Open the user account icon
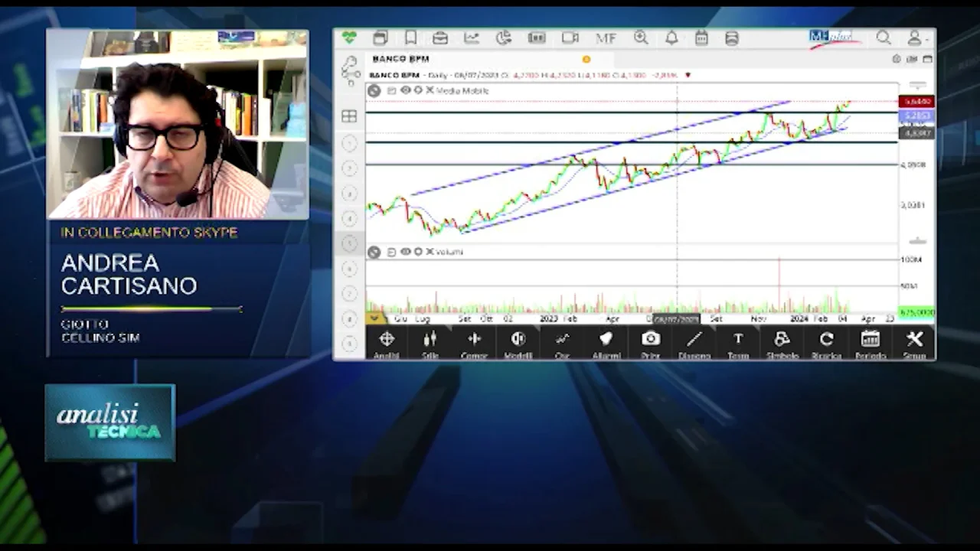This screenshot has width=980, height=551. (x=915, y=37)
